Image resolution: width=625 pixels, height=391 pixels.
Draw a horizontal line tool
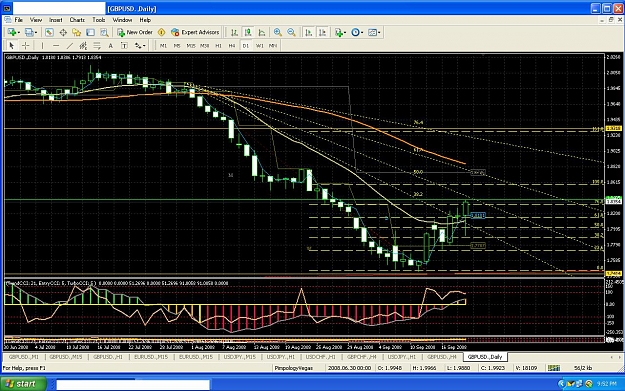[56, 46]
